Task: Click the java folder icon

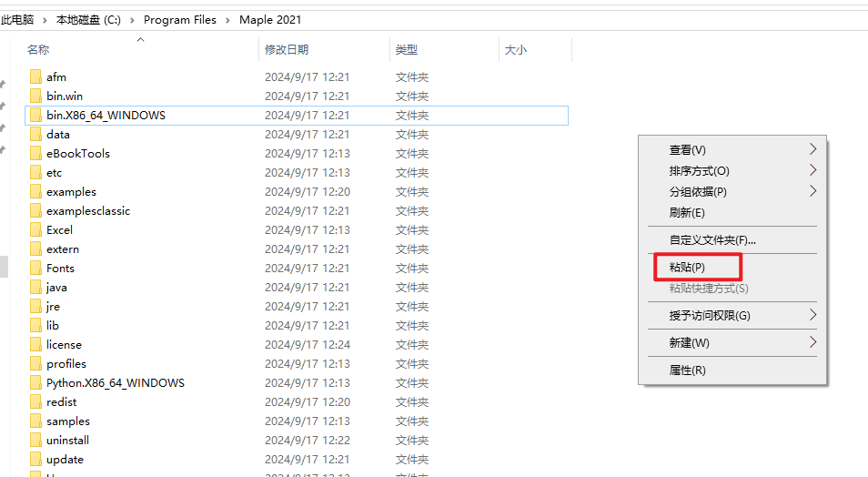Action: pyautogui.click(x=36, y=287)
